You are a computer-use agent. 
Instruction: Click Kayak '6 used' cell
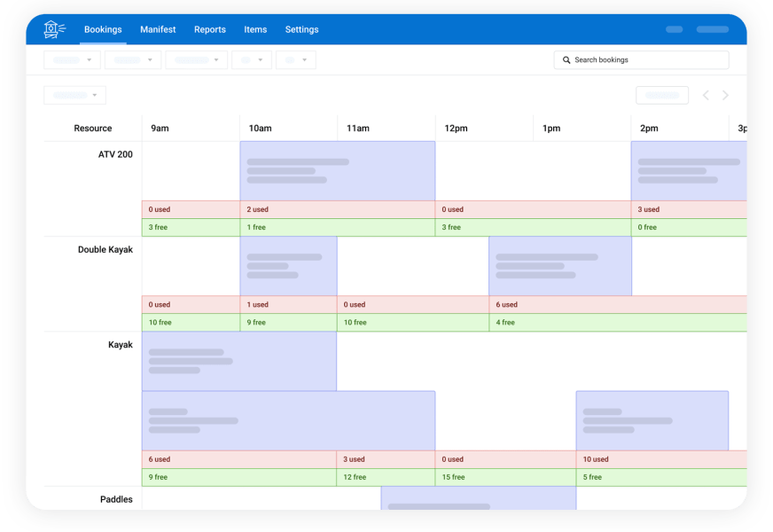click(239, 459)
